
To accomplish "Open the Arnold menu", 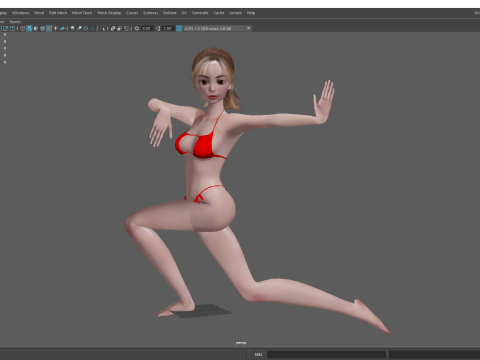I will coord(235,13).
